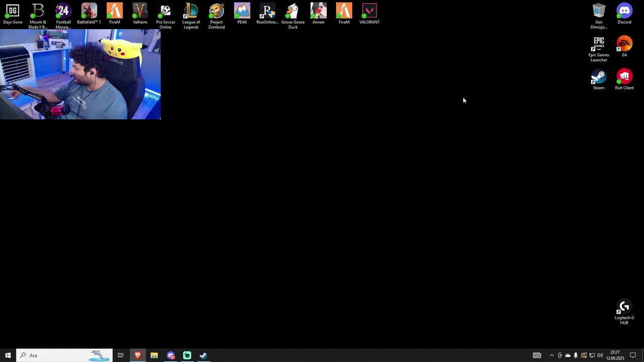Image resolution: width=644 pixels, height=362 pixels.
Task: Launch Epic Games Launcher icon
Action: click(x=599, y=49)
